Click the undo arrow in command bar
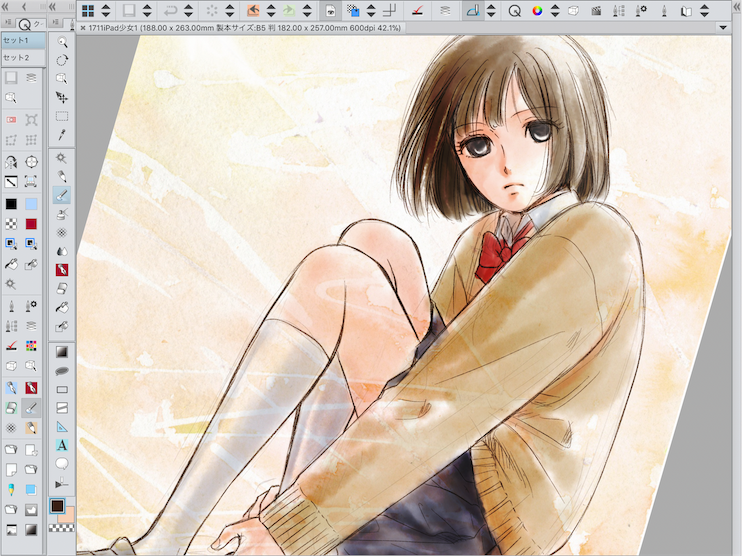Viewport: 742px width, 556px height. point(170,10)
